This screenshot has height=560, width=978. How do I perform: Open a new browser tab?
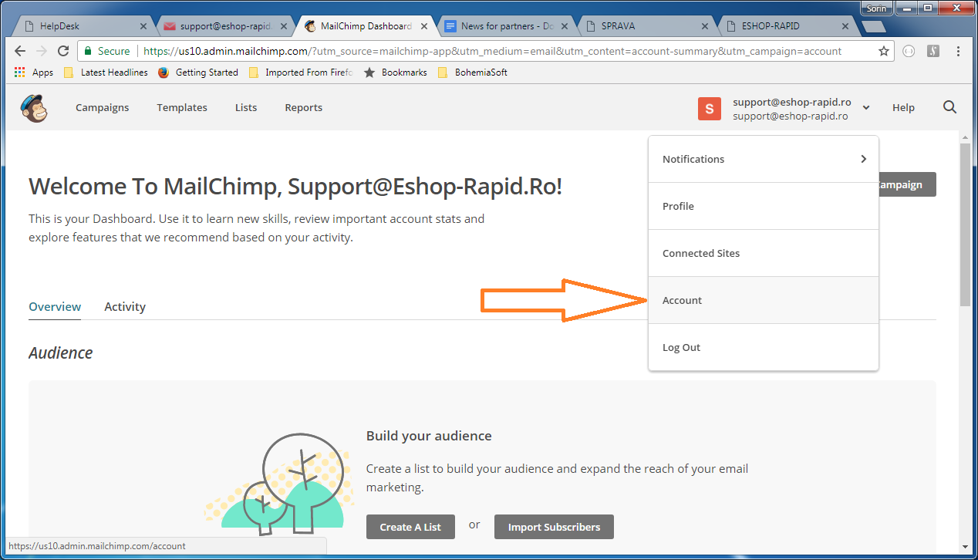click(x=873, y=26)
